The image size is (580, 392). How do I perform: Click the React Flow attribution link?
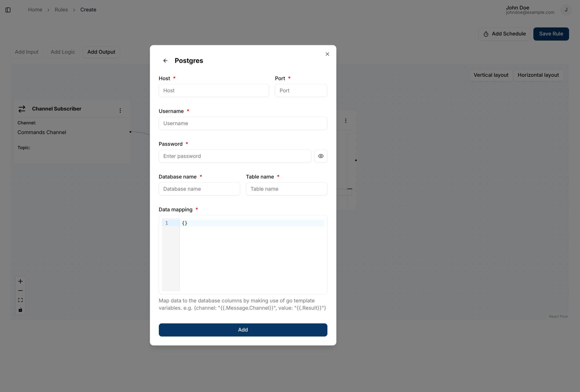click(x=558, y=316)
